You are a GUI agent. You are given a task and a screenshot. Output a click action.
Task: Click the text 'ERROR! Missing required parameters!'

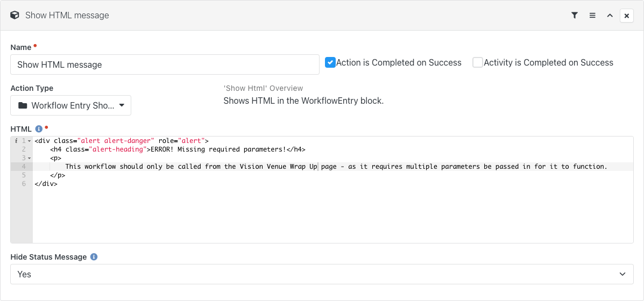[218, 149]
